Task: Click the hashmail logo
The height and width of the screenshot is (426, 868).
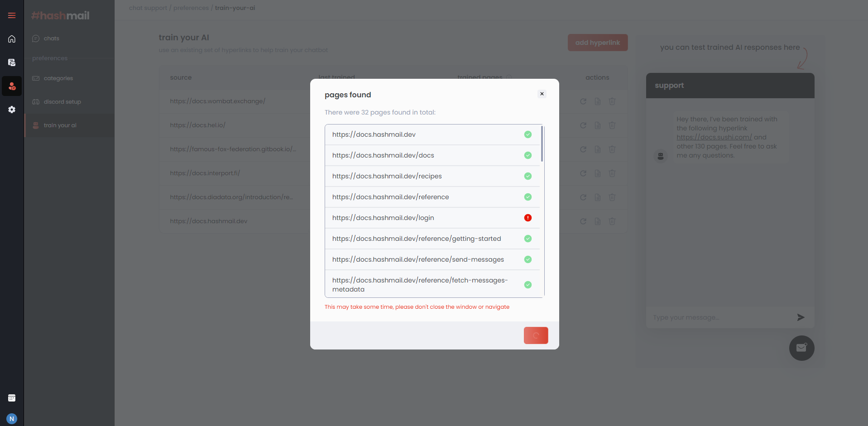Action: click(60, 15)
